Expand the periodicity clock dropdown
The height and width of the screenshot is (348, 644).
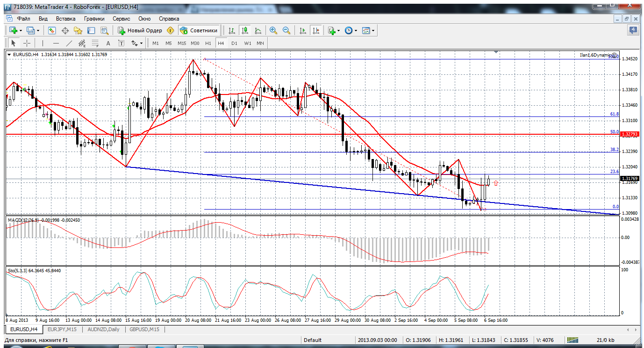click(356, 31)
